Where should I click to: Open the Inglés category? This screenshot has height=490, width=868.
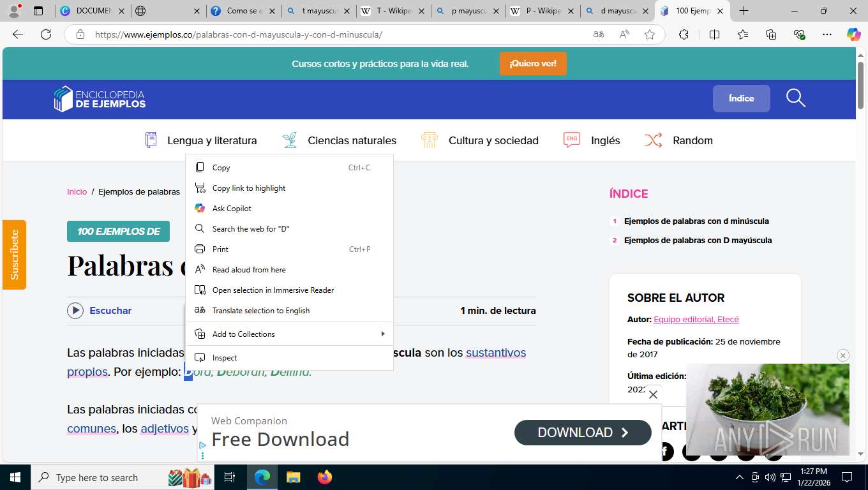point(592,140)
